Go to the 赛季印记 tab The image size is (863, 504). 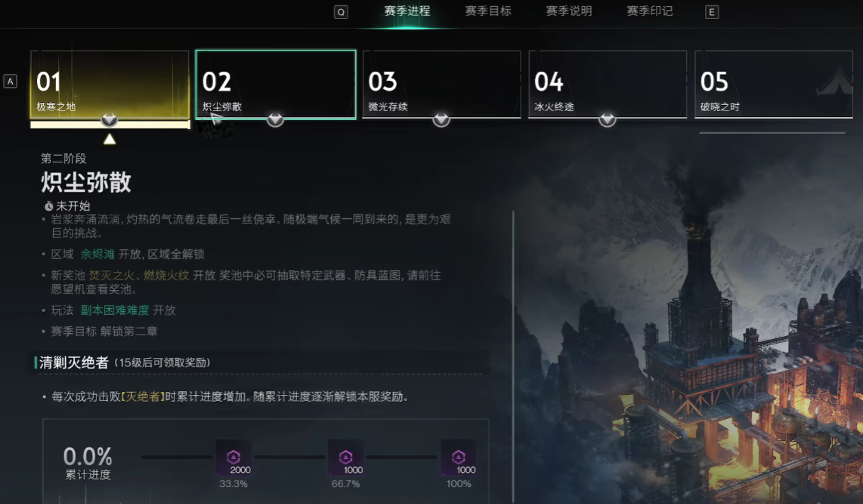(x=650, y=11)
